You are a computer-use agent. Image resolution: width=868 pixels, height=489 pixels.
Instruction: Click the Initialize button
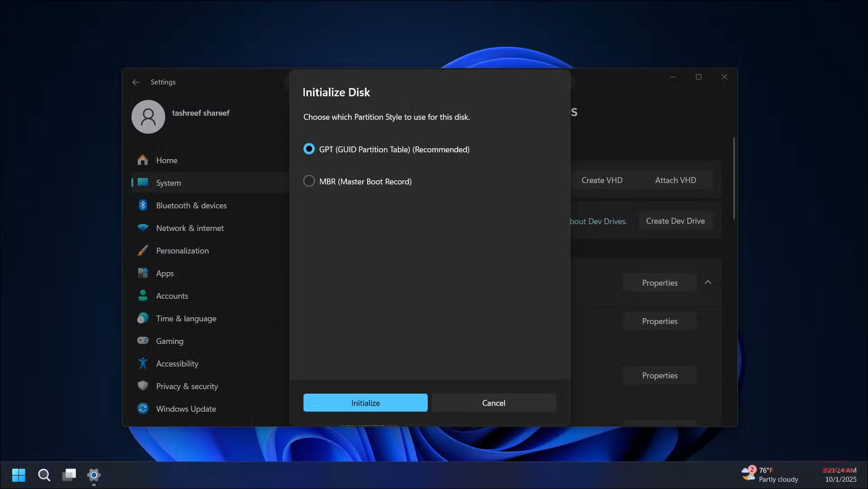(x=365, y=402)
